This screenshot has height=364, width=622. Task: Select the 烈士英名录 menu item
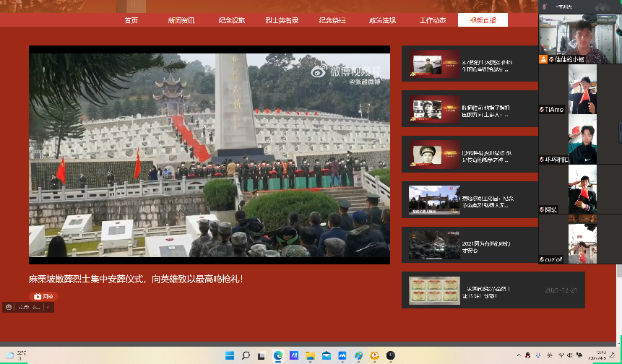[x=282, y=20]
